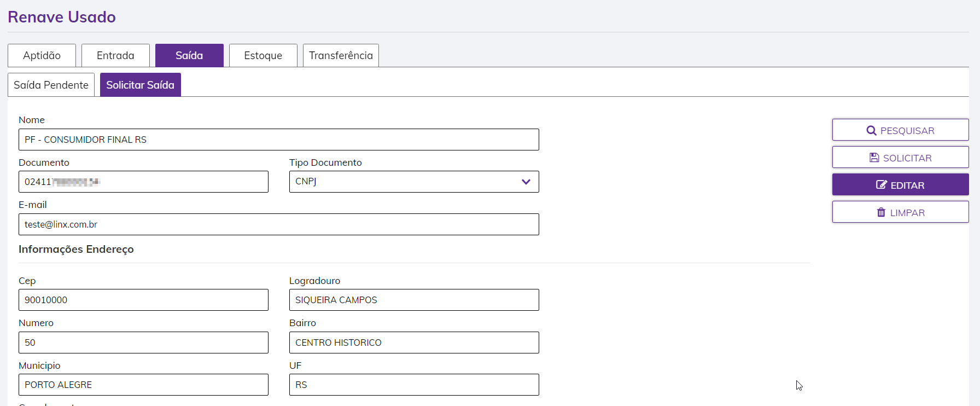Open the CNPJ document type combo box
Viewport: 980px width, 406px height.
[x=405, y=182]
